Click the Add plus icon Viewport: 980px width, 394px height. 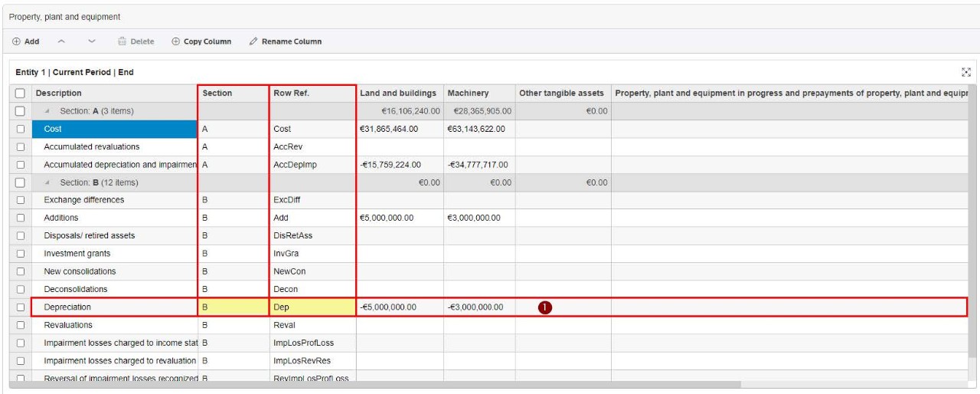[17, 41]
